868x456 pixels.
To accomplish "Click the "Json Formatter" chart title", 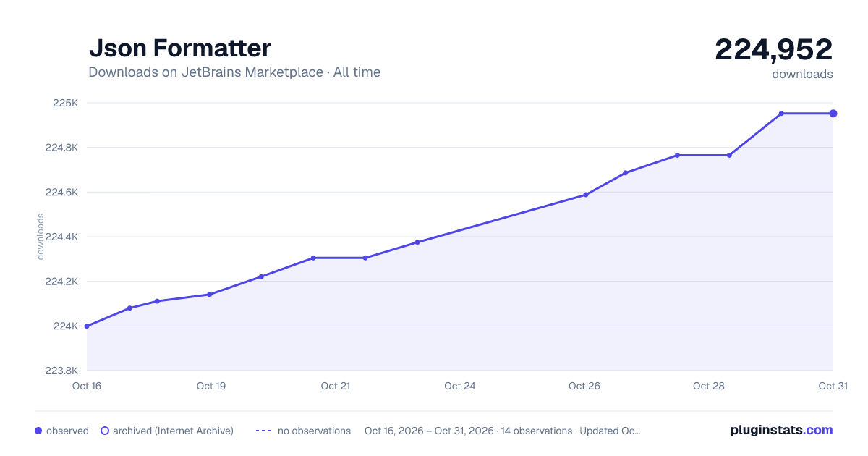I will [x=179, y=48].
